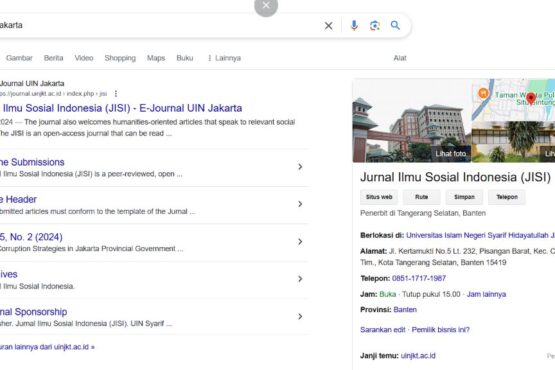Open the Banten province link
The image size is (555, 370).
(x=405, y=310)
